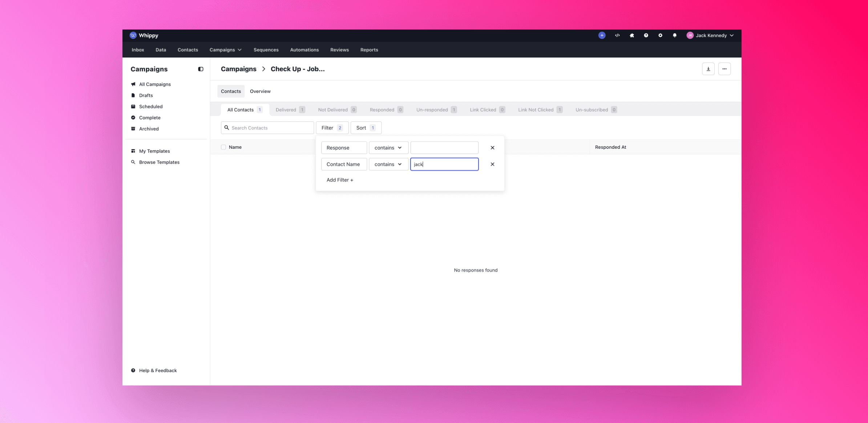
Task: Collapse the Campaigns sidebar panel
Action: tap(201, 69)
